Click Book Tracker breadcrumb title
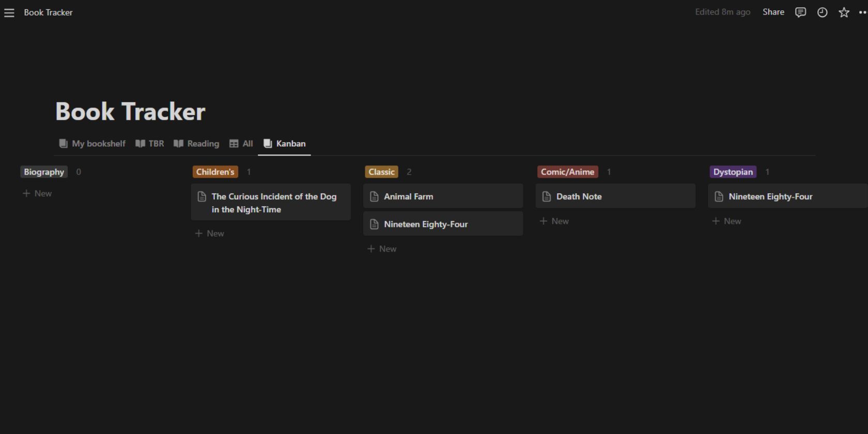Image resolution: width=868 pixels, height=434 pixels. pyautogui.click(x=48, y=12)
